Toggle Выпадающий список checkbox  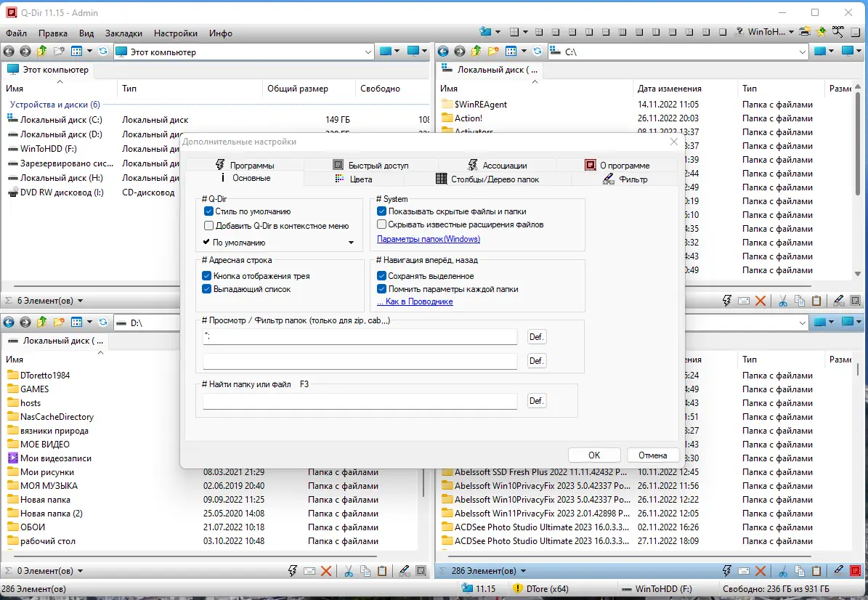point(206,289)
